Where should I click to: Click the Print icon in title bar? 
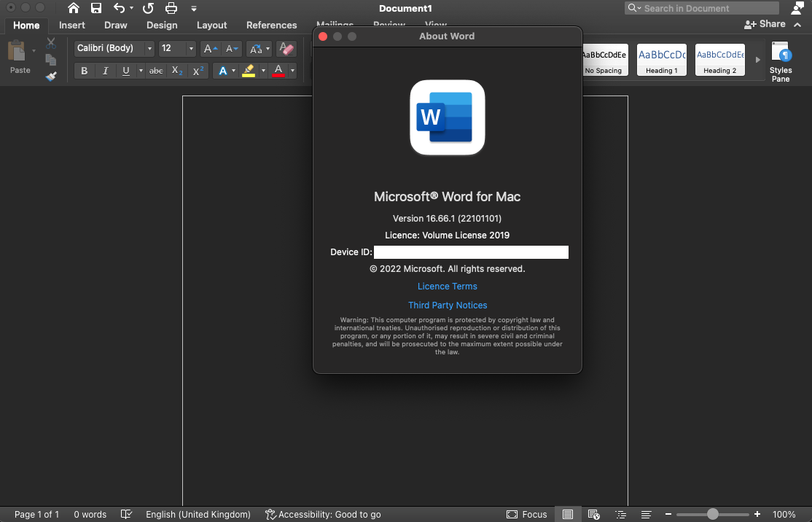[x=171, y=8]
